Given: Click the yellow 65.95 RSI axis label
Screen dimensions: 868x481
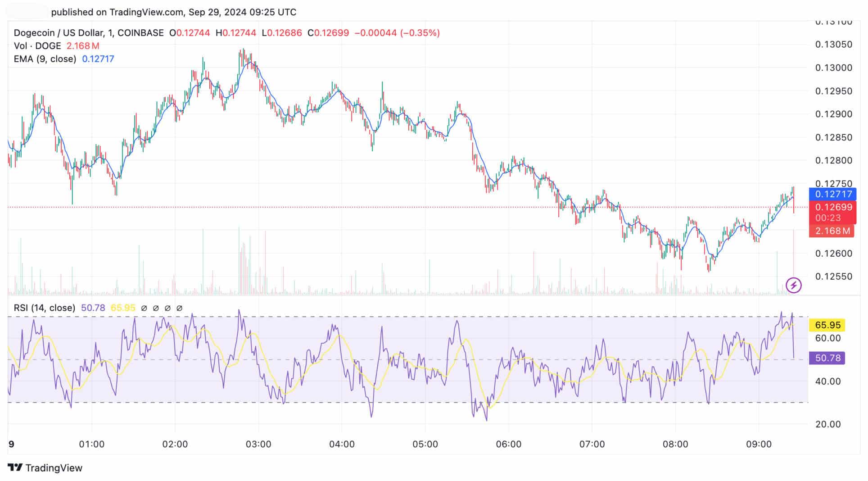Looking at the screenshot, I should [827, 325].
